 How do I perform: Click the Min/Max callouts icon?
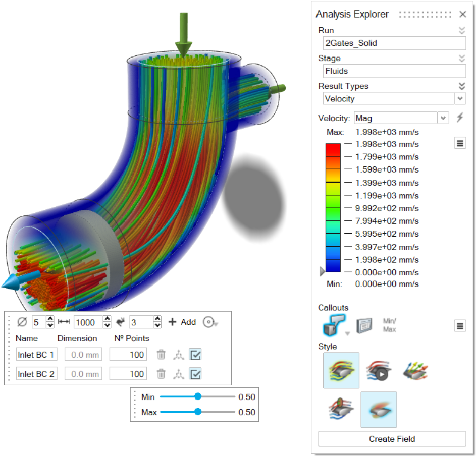[389, 325]
